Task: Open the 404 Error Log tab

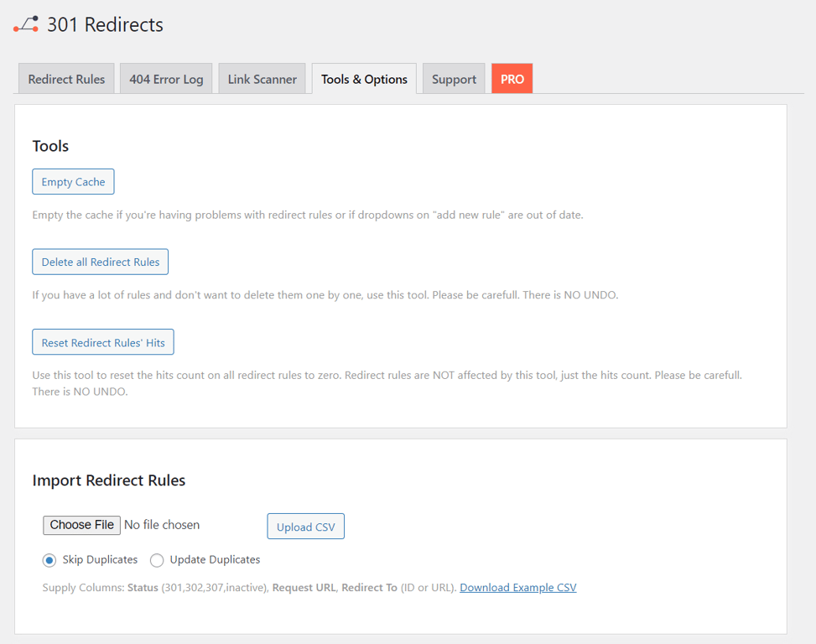Action: [x=165, y=78]
